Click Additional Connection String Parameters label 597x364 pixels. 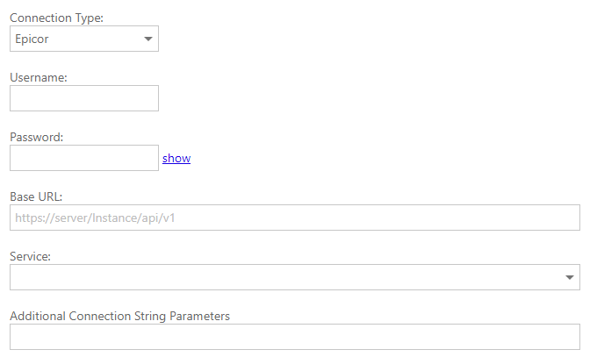pos(119,316)
